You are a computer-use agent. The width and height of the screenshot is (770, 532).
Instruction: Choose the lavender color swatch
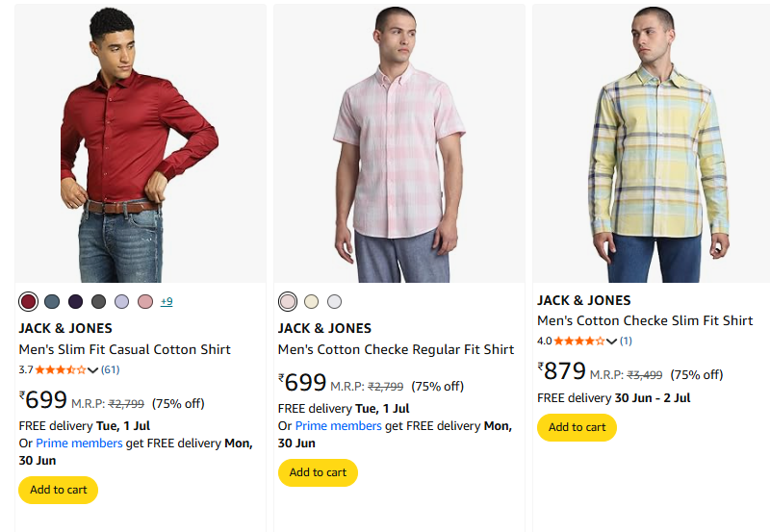[x=121, y=302]
